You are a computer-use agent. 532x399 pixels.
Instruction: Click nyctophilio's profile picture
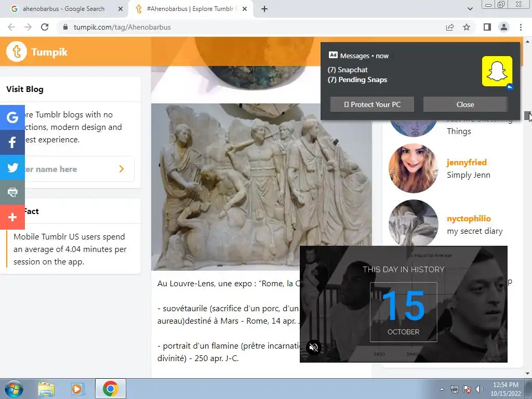tap(413, 223)
